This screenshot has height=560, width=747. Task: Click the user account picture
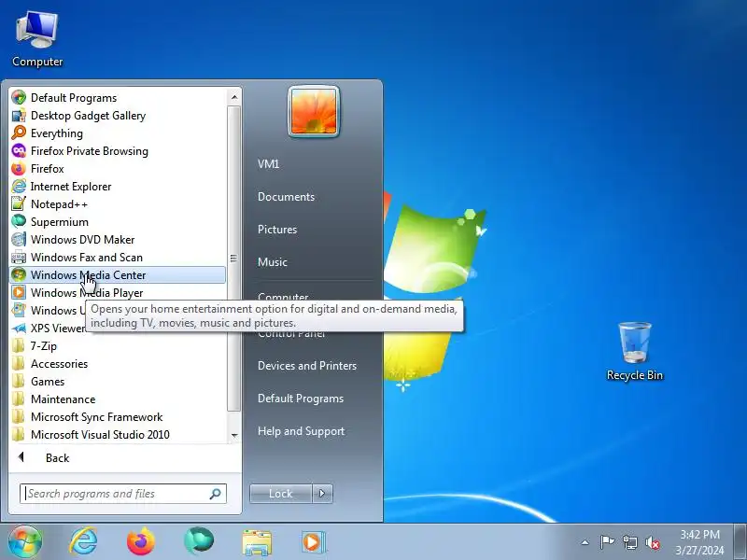(x=314, y=112)
